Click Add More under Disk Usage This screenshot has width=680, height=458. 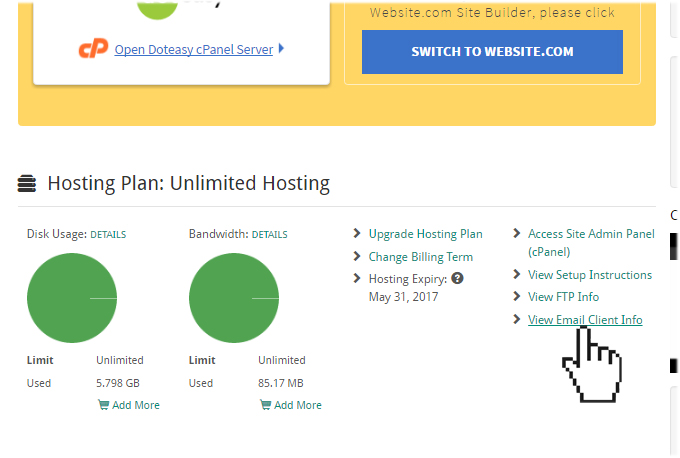(x=136, y=405)
